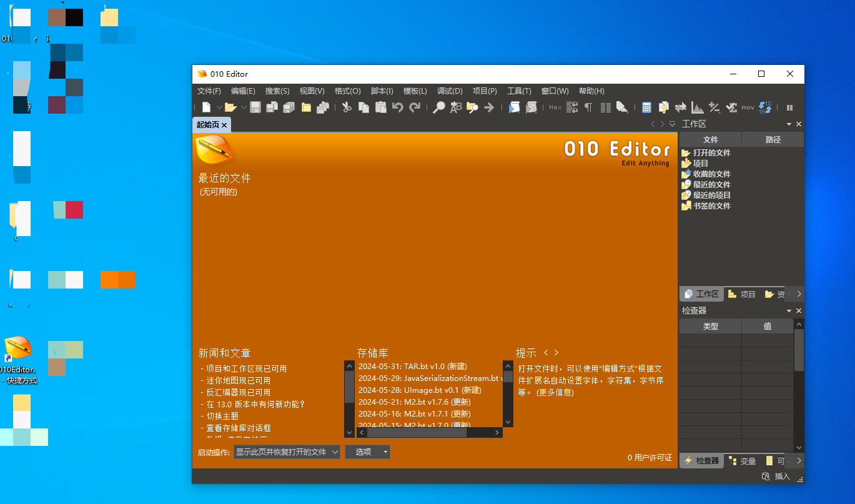Open 项目和工作区现已可用 news link
The width and height of the screenshot is (855, 504).
(247, 368)
